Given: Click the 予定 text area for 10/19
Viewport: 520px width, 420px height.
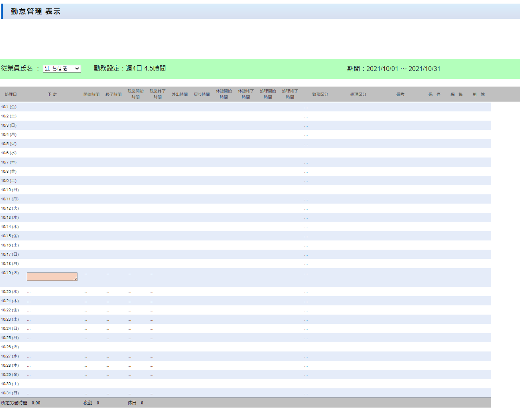Looking at the screenshot, I should tap(52, 277).
